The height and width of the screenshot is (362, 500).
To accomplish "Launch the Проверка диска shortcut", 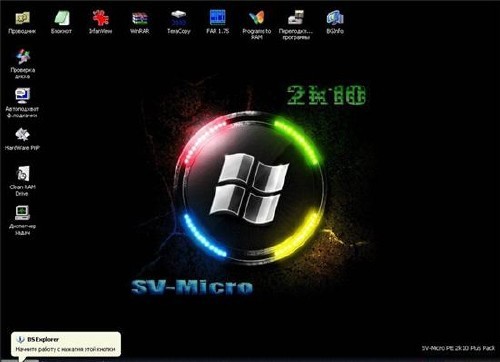I will pos(23,64).
